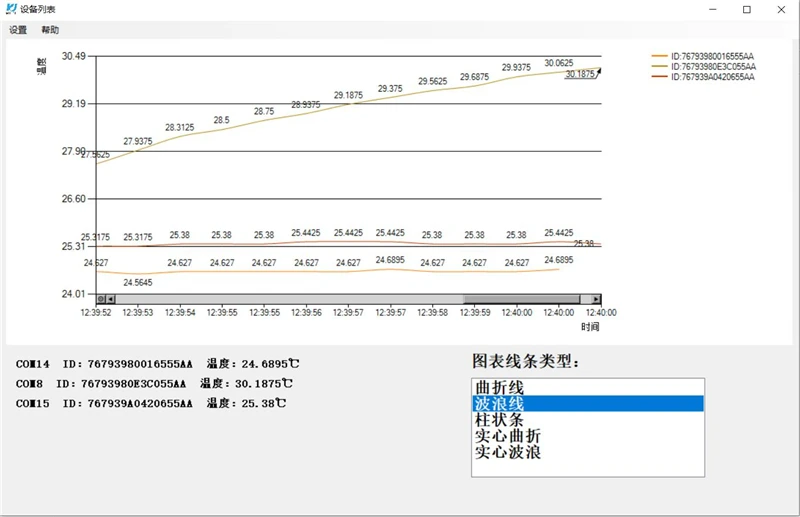The image size is (800, 517).
Task: Click the COM14 device row text
Action: coord(157,364)
